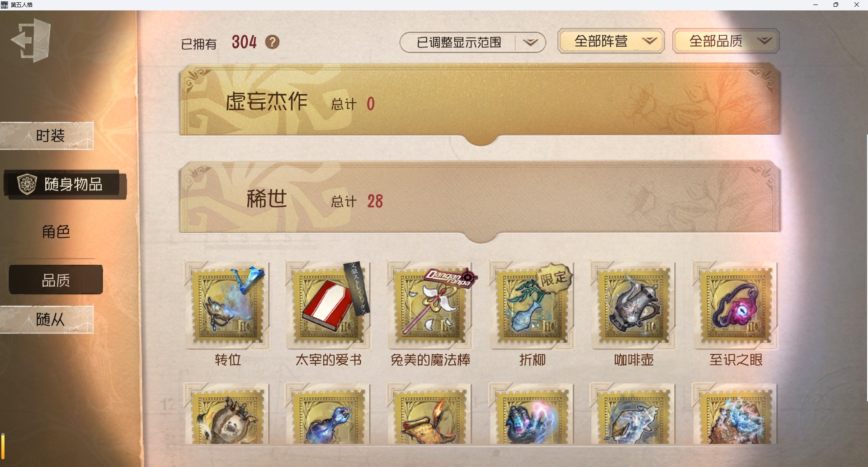Choose the 兔美的魔法棒 wand item
This screenshot has height=467, width=868.
430,305
